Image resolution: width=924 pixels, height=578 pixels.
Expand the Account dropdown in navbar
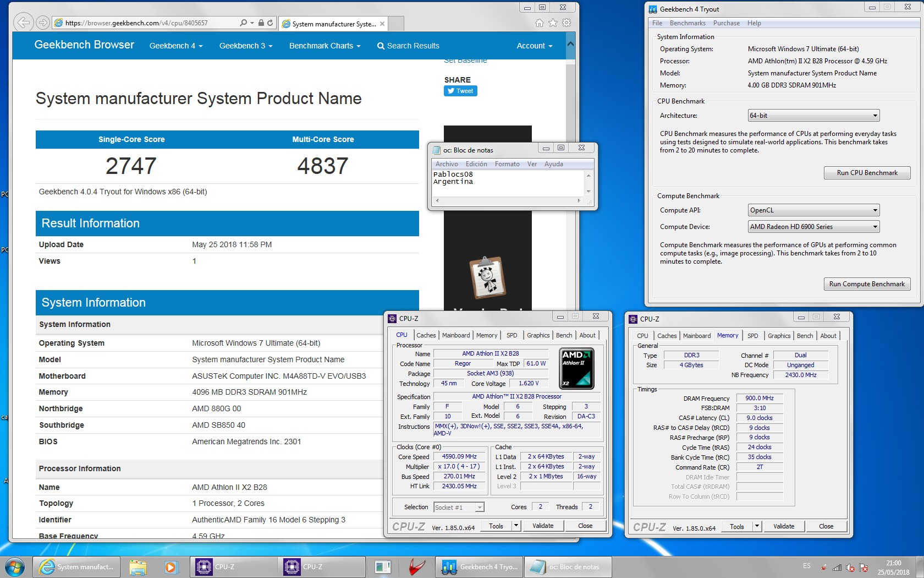click(535, 46)
